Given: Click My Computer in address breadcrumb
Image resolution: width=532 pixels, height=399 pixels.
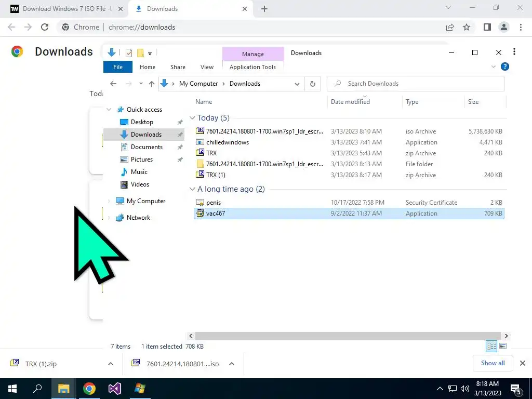Looking at the screenshot, I should point(198,84).
